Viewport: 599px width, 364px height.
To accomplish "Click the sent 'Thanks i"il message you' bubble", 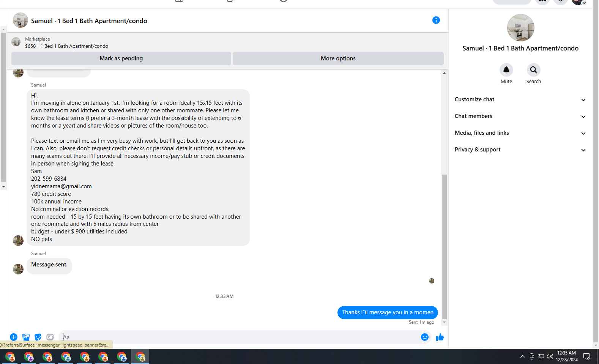I will point(388,312).
